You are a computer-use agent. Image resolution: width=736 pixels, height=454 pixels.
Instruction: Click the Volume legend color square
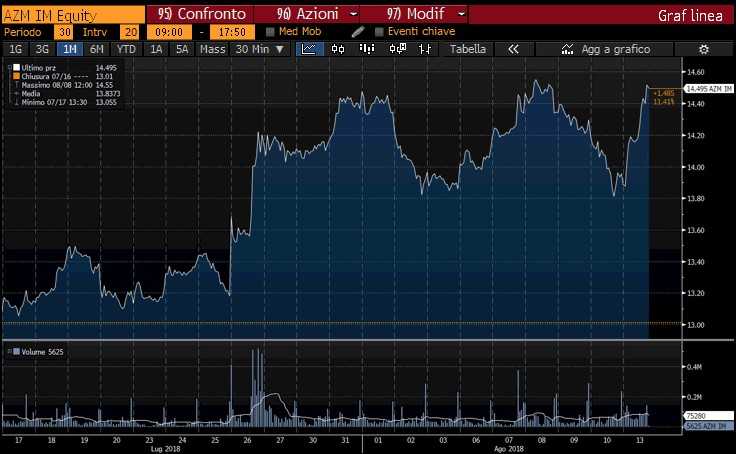coord(16,351)
